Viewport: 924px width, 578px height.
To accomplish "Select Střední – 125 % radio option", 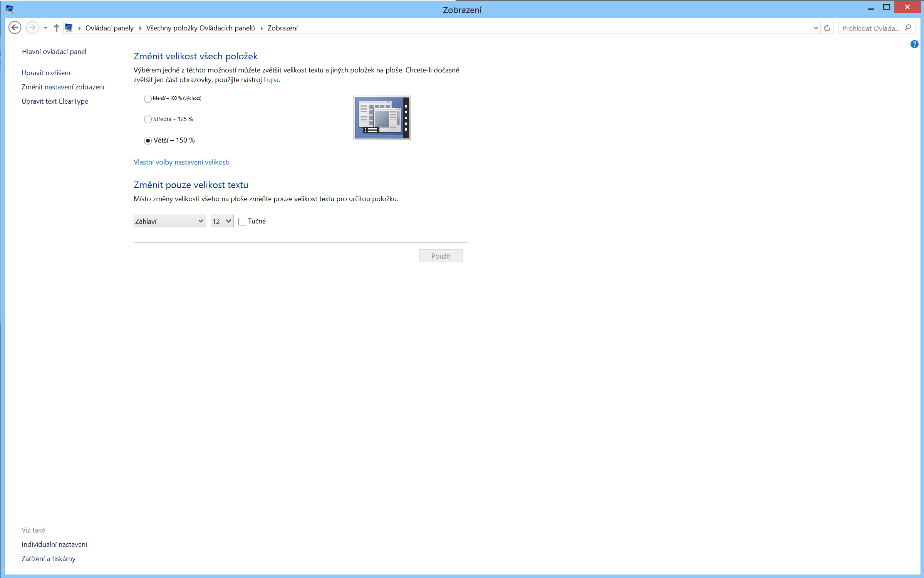I will tap(148, 119).
